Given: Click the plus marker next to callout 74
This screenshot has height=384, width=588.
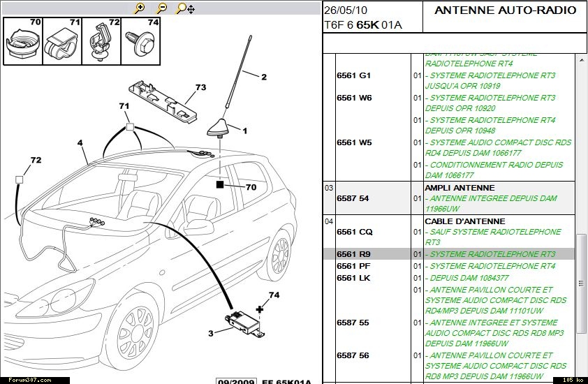Looking at the screenshot, I should (260, 309).
